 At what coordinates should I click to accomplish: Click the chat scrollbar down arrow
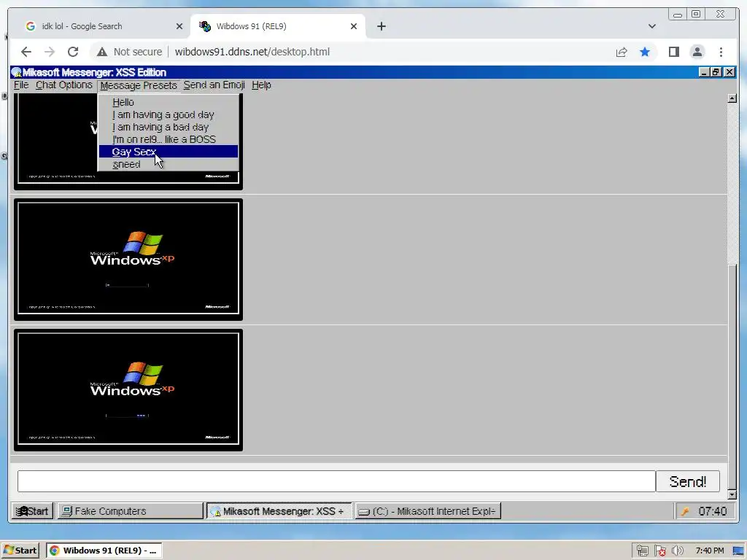pos(732,495)
